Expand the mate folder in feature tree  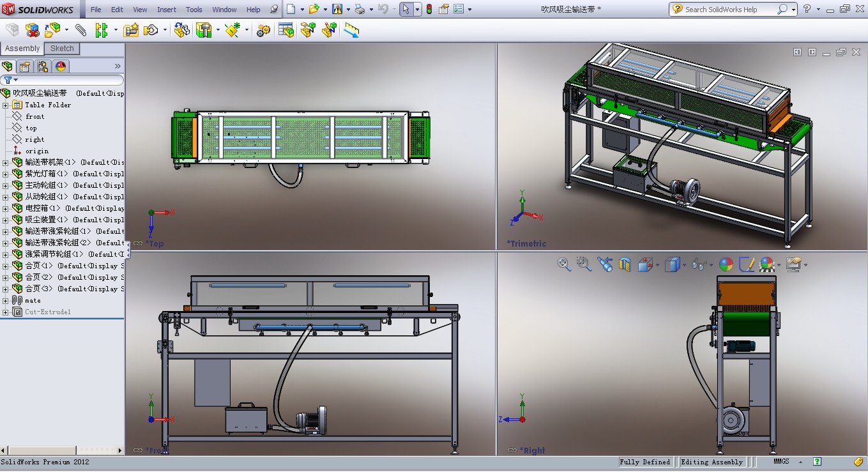(6, 300)
